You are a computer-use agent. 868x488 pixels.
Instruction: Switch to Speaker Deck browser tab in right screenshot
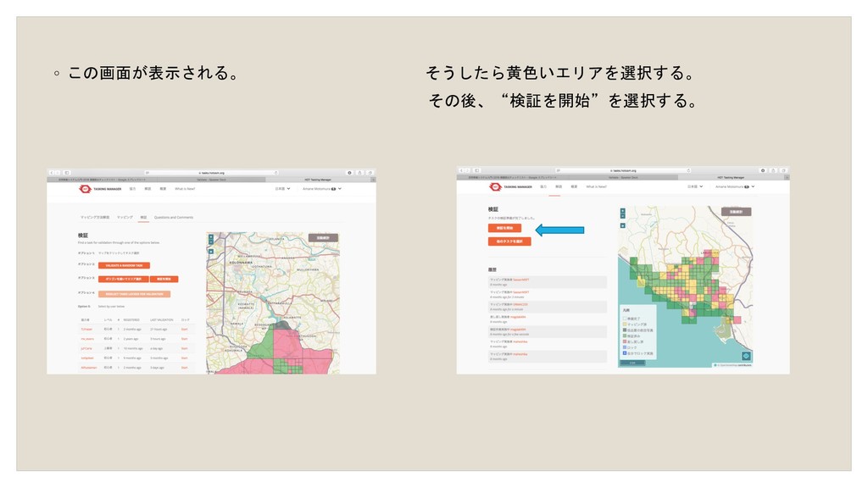(623, 178)
